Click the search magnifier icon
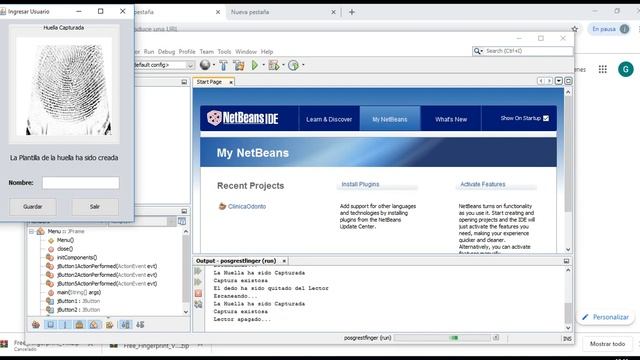Image resolution: width=640 pixels, height=360 pixels. click(x=477, y=51)
